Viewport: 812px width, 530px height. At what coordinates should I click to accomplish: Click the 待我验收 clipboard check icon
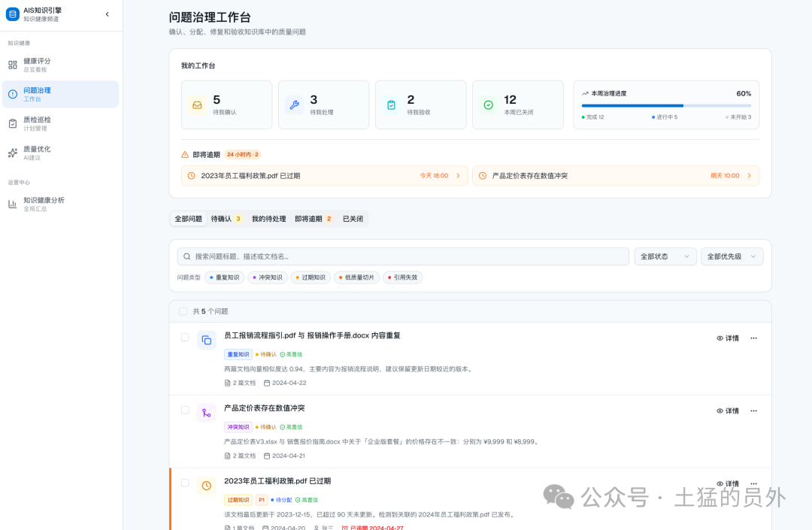tap(392, 105)
